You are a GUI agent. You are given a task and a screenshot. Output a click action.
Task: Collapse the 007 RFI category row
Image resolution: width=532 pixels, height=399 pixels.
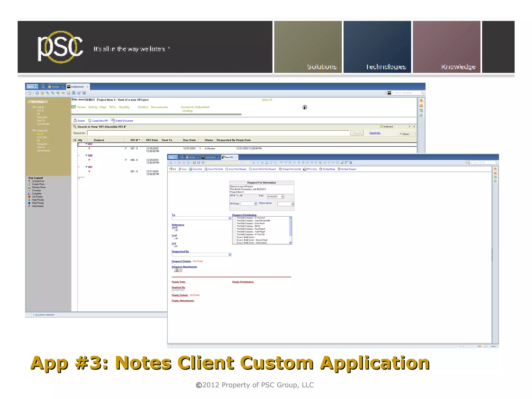(87, 144)
